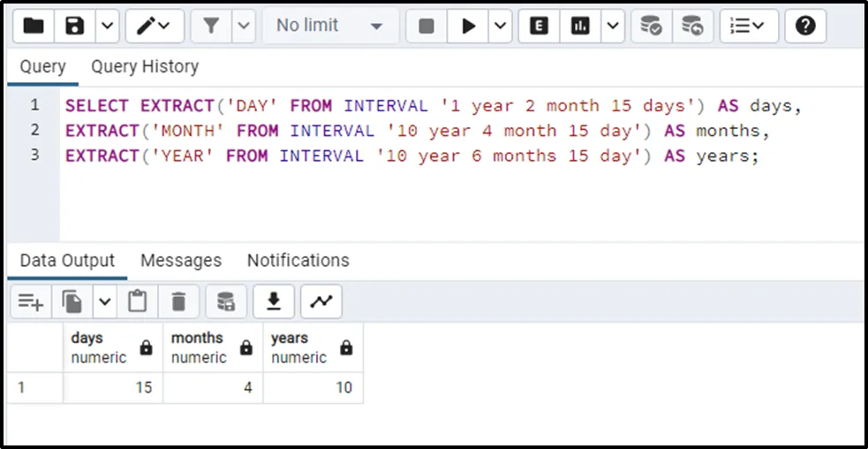Stop the running query
The image size is (868, 449).
426,27
